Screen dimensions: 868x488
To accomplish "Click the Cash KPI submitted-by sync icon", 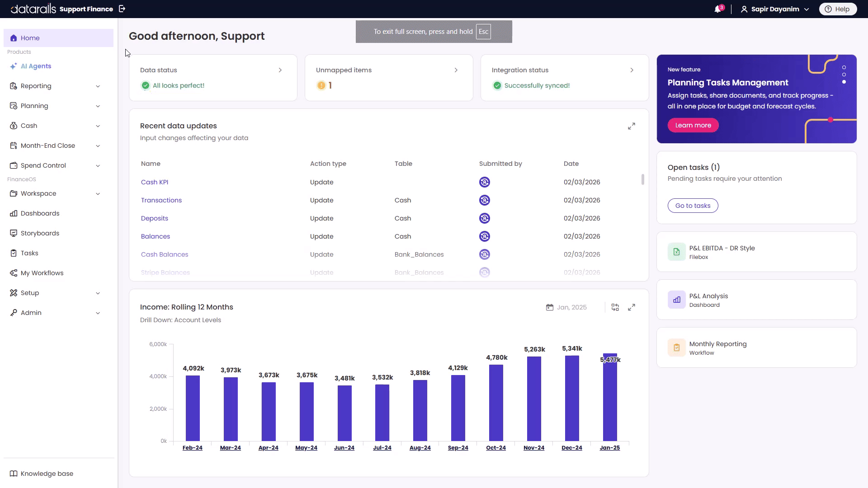I will click(x=484, y=182).
